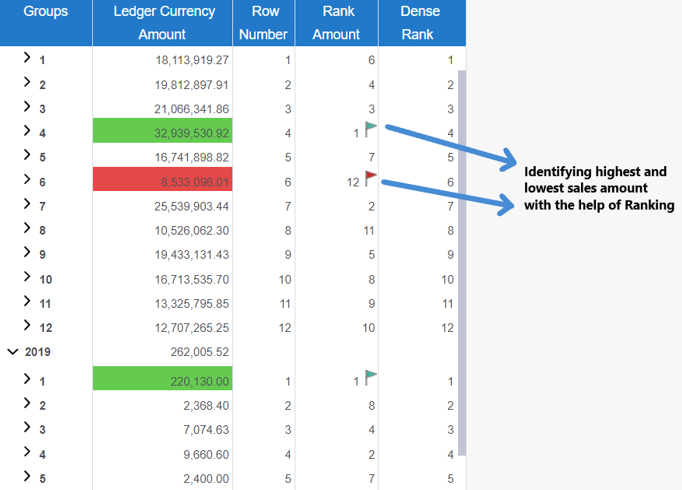This screenshot has width=682, height=490.
Task: Sort by Ledger Currency Amount column header
Action: [163, 23]
